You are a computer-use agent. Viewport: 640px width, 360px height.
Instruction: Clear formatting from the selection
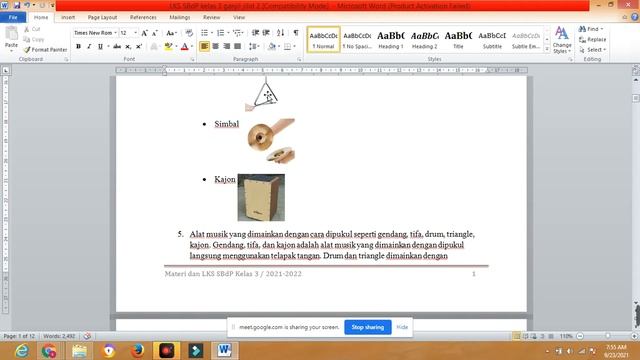(189, 33)
